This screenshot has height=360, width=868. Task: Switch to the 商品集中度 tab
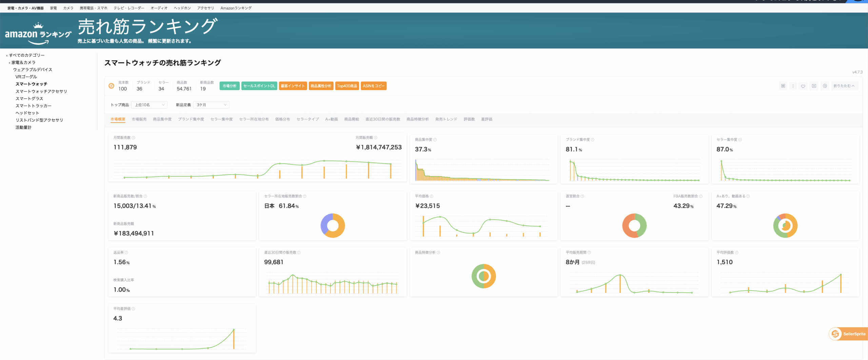[162, 119]
